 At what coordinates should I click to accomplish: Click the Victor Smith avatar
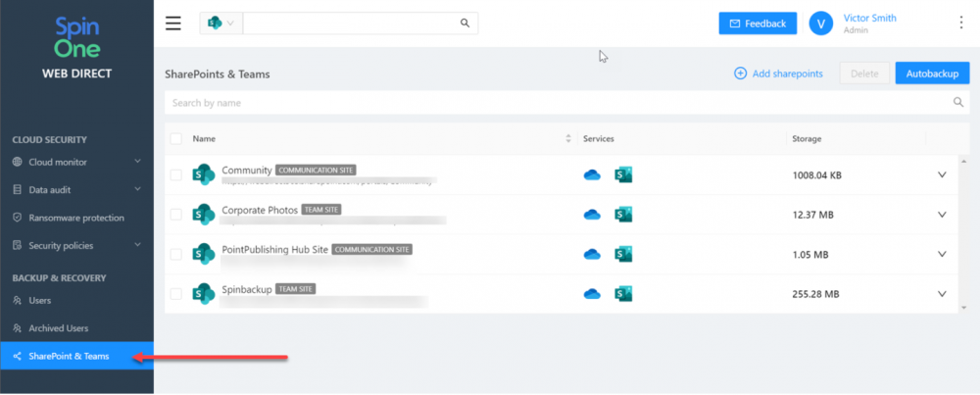click(x=821, y=24)
